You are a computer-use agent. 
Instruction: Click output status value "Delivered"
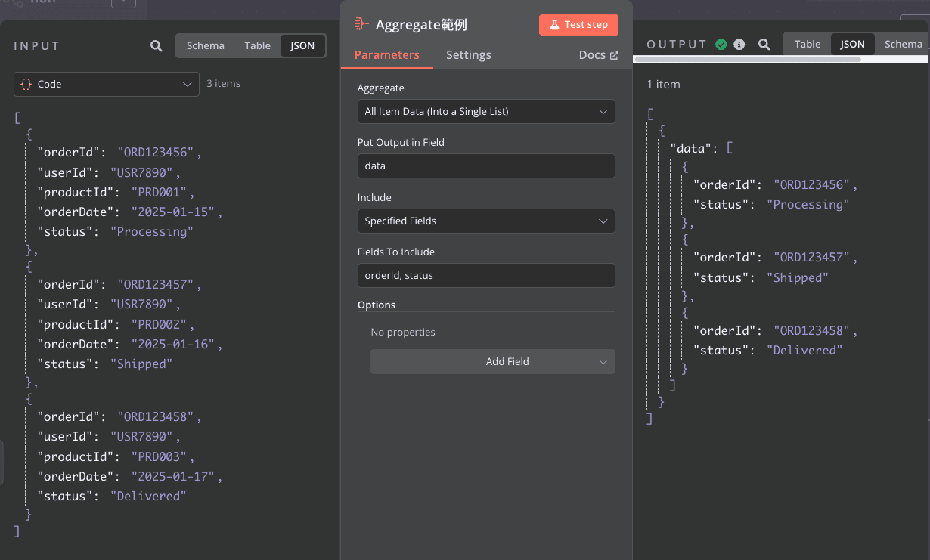coord(804,350)
